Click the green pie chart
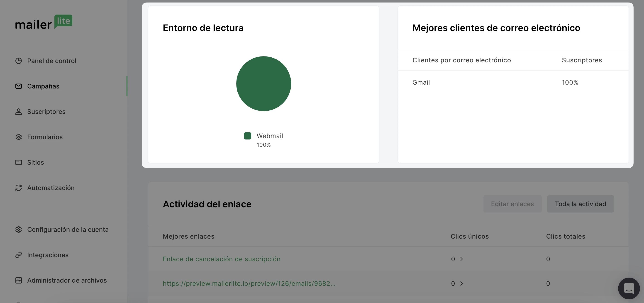This screenshot has width=644, height=303. coord(263,83)
